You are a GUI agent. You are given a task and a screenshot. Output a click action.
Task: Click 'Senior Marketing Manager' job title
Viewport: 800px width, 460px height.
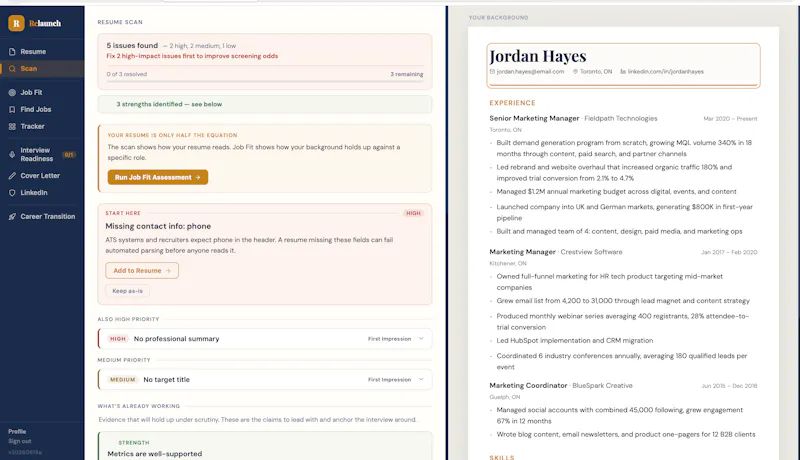[x=534, y=118]
